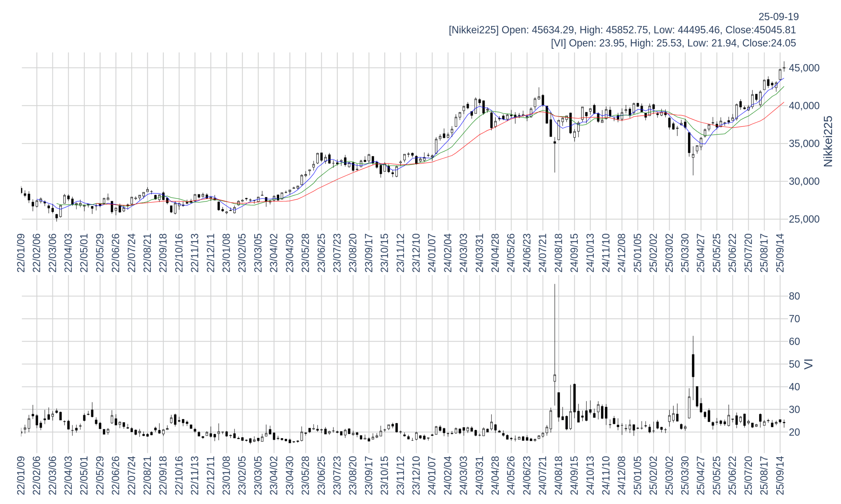
Task: Click the 25/03/30 date label under the bottom chart
Action: coord(685,475)
